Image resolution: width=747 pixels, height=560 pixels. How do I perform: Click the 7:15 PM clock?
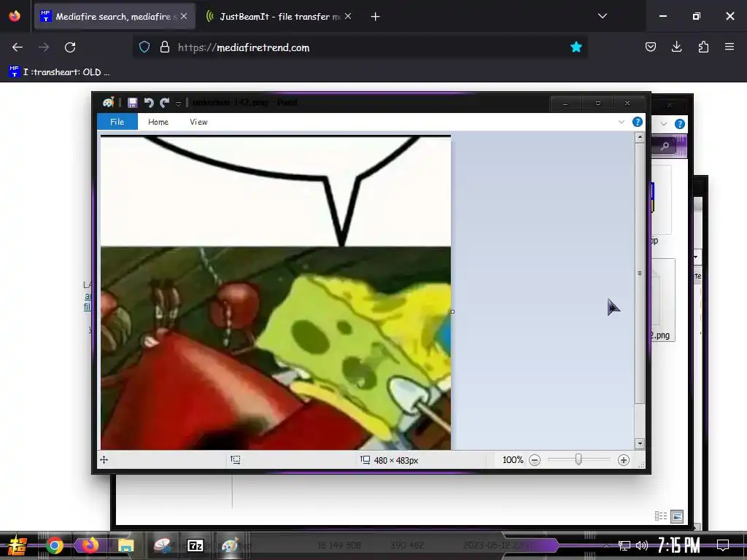click(x=679, y=545)
